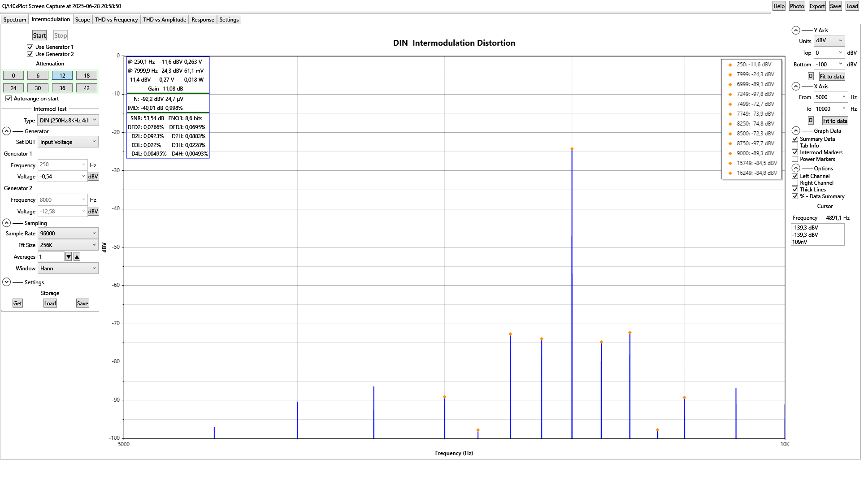The image size is (868, 477).
Task: Enable Tab Info checkbox
Action: (795, 146)
